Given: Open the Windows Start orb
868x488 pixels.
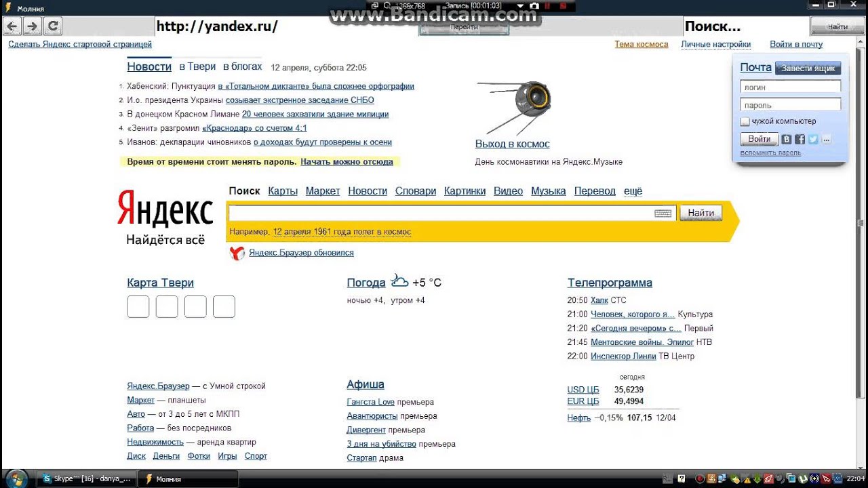Looking at the screenshot, I should click(x=15, y=479).
